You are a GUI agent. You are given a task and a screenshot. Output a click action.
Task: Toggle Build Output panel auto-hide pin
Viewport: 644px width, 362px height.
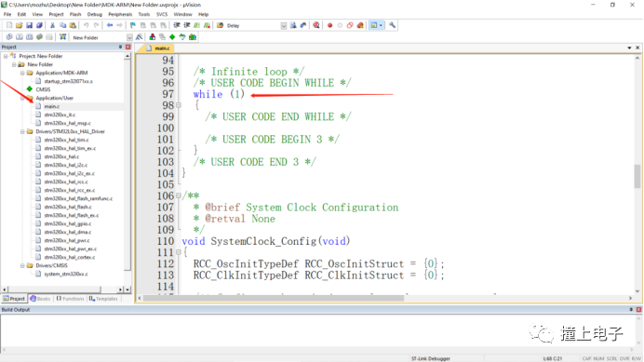pyautogui.click(x=631, y=309)
